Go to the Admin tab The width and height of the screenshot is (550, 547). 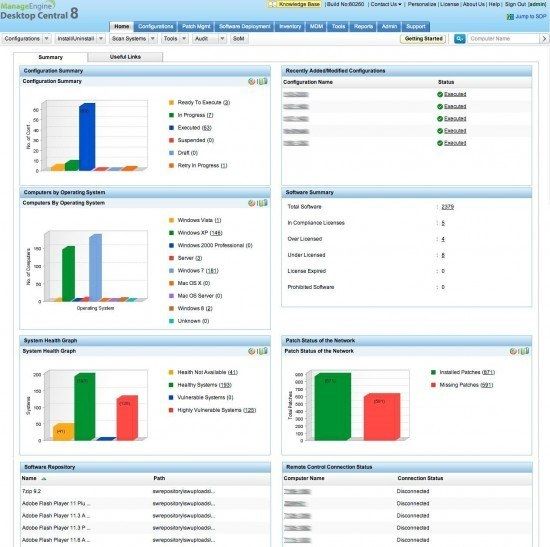389,27
